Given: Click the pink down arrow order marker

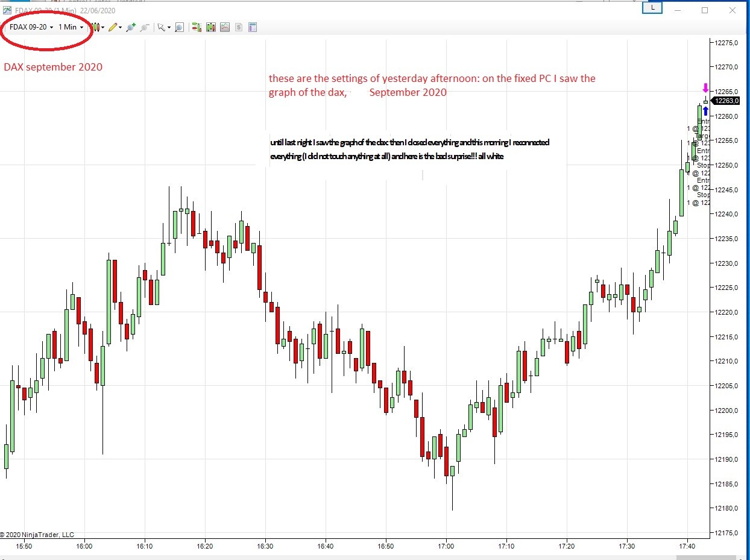Looking at the screenshot, I should 705,88.
